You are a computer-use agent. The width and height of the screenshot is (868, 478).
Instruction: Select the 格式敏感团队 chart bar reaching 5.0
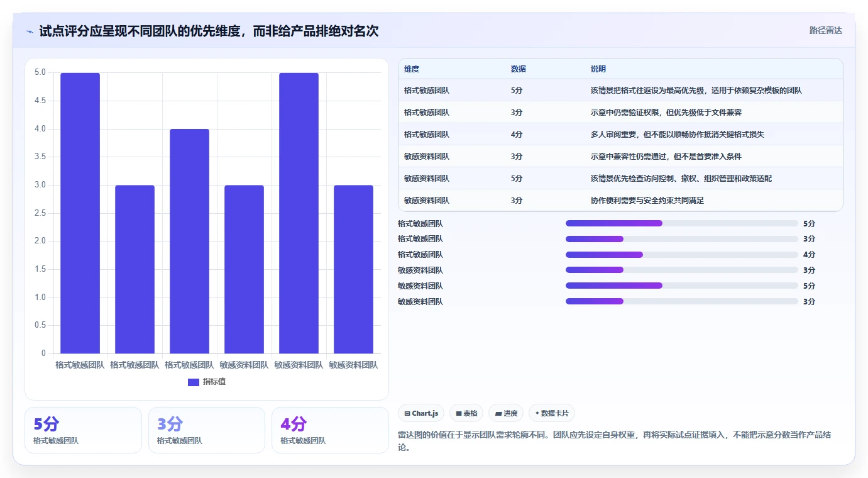click(x=80, y=213)
